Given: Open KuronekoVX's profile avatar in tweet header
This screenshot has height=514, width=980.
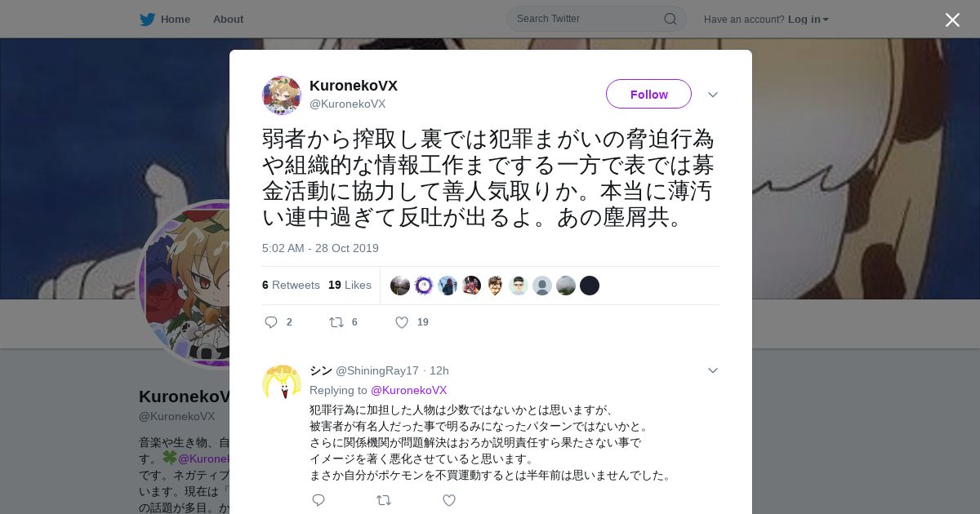Looking at the screenshot, I should tap(282, 95).
